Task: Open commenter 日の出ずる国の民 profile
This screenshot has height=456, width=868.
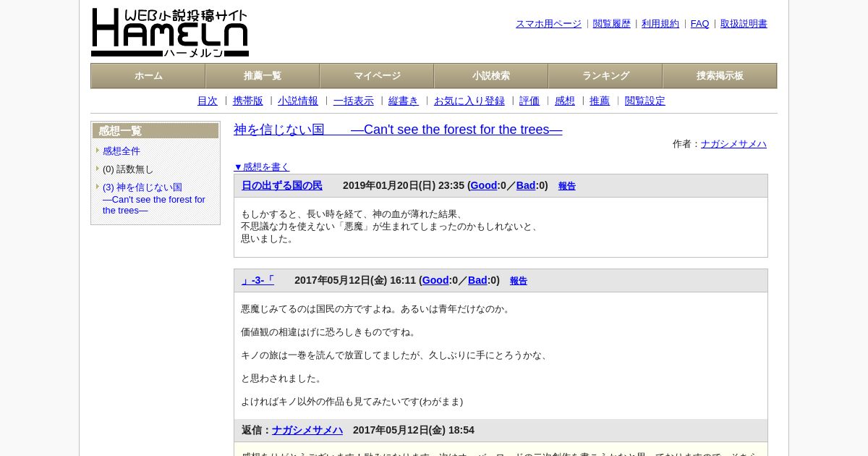Action: click(282, 186)
